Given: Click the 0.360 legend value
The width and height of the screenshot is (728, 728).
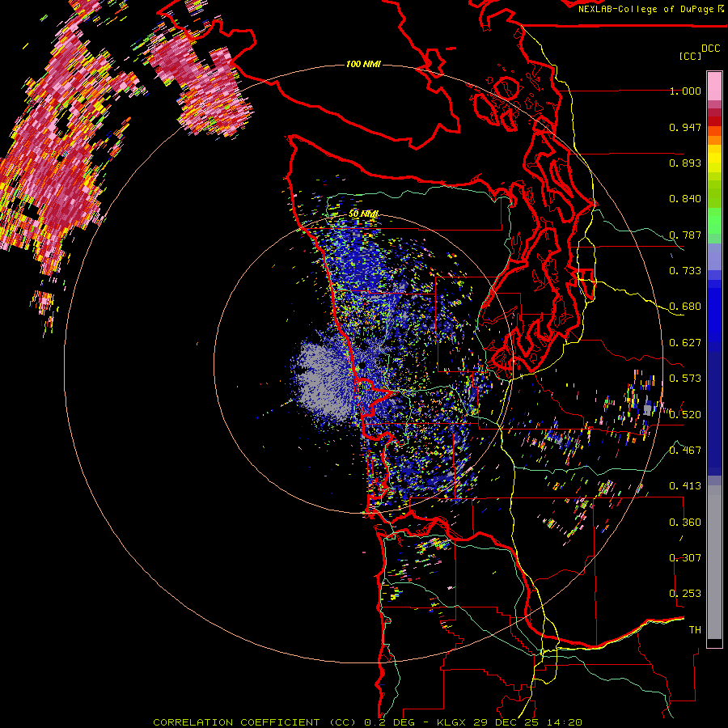Looking at the screenshot, I should [x=685, y=523].
